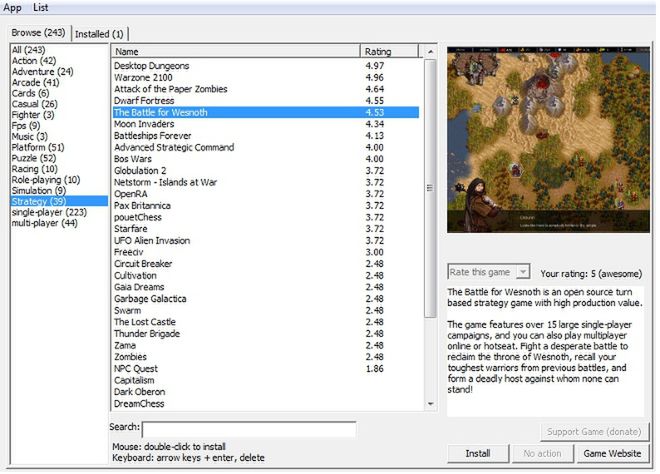Select Bos Wars in the game list
This screenshot has width=660, height=474.
coord(266,159)
